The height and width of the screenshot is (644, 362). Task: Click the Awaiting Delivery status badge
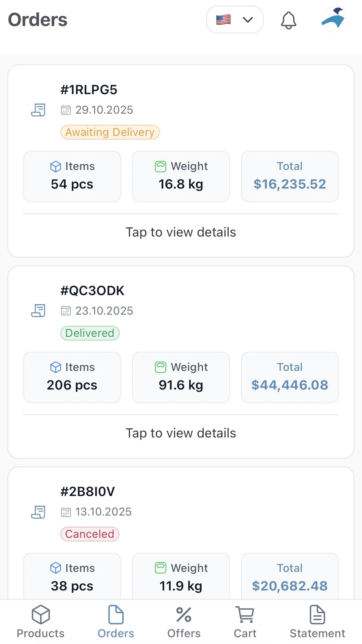pyautogui.click(x=110, y=132)
